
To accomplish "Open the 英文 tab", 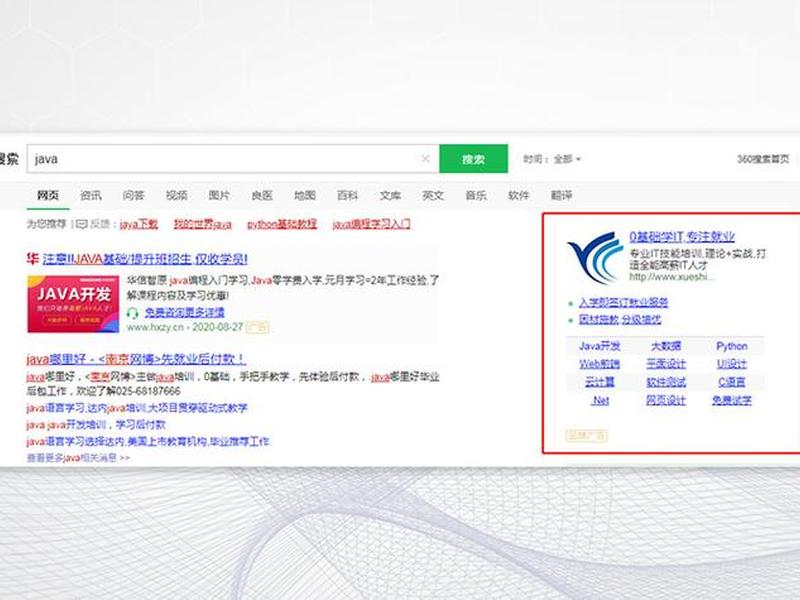I will [433, 195].
